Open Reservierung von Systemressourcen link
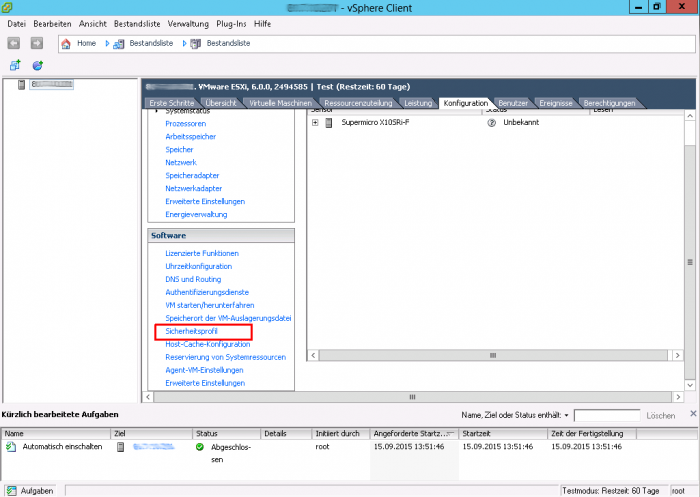 pos(225,357)
